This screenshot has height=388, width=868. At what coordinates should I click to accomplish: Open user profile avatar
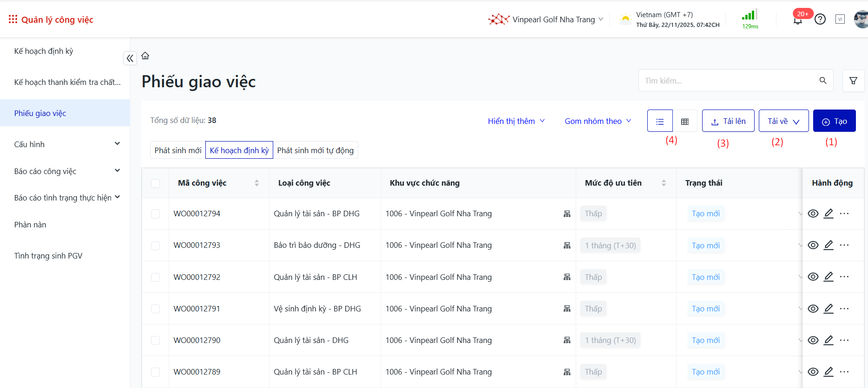861,19
